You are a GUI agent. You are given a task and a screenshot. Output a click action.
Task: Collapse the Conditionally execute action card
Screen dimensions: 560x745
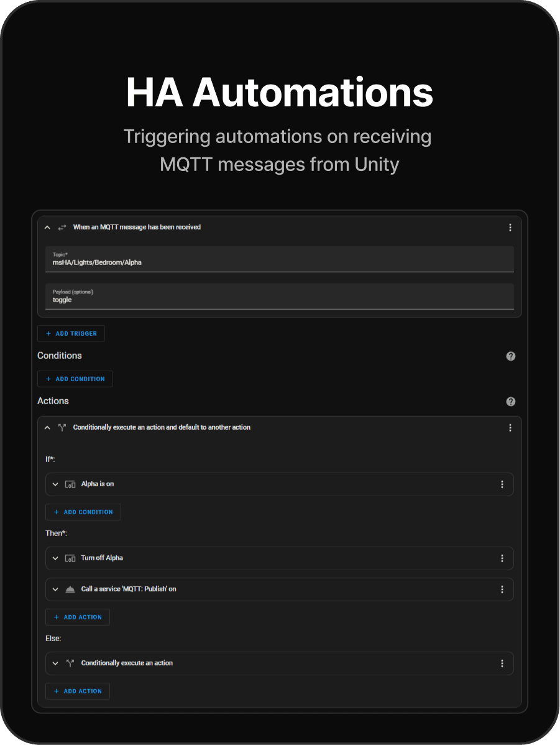(x=47, y=428)
